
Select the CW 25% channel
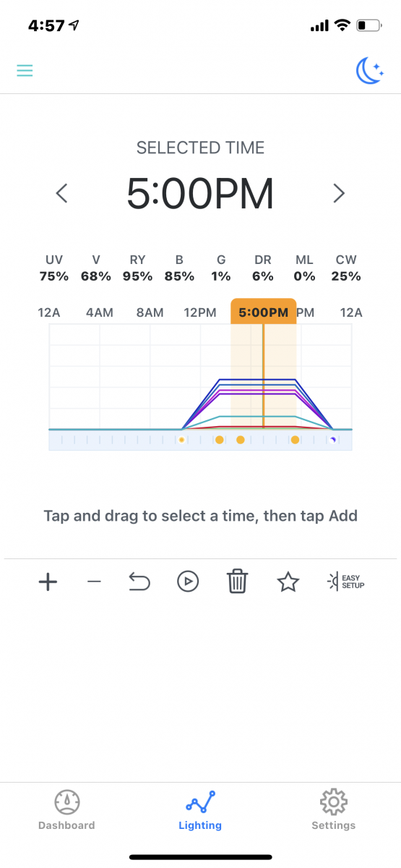click(346, 268)
